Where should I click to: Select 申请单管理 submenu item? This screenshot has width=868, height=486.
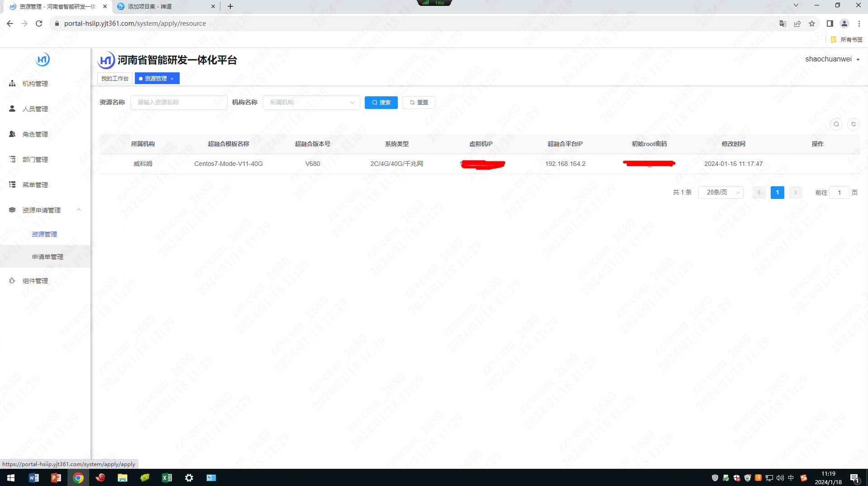48,257
